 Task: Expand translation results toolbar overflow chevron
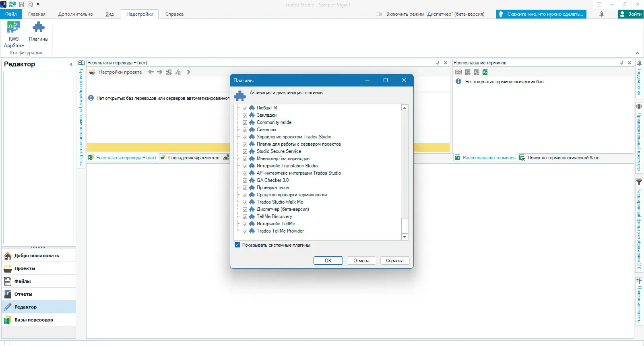[189, 72]
